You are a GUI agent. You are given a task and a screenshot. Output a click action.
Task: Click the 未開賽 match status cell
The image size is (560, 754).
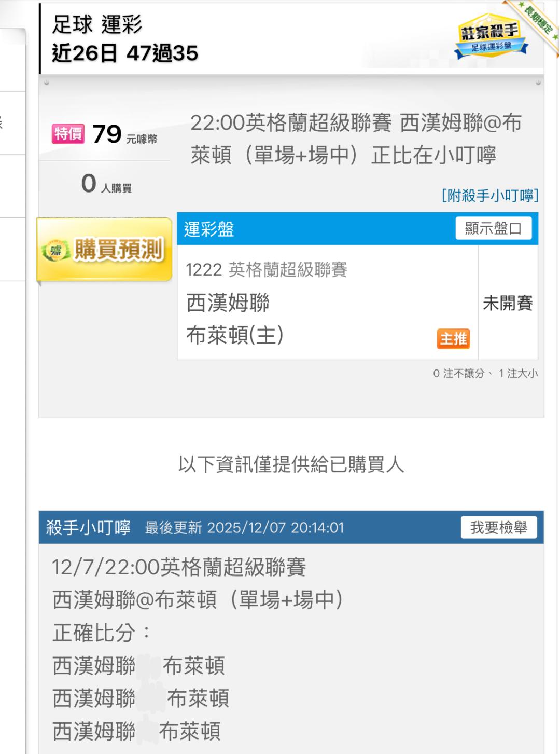pyautogui.click(x=508, y=303)
